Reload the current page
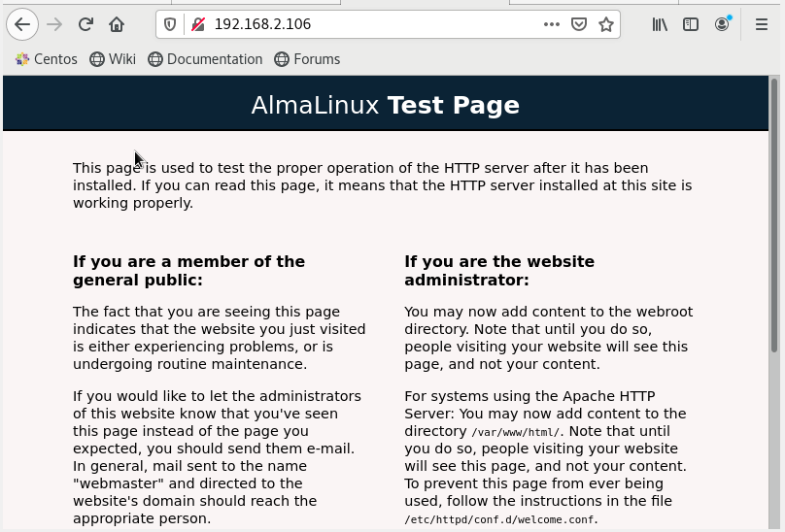Image resolution: width=785 pixels, height=532 pixels. pyautogui.click(x=85, y=24)
